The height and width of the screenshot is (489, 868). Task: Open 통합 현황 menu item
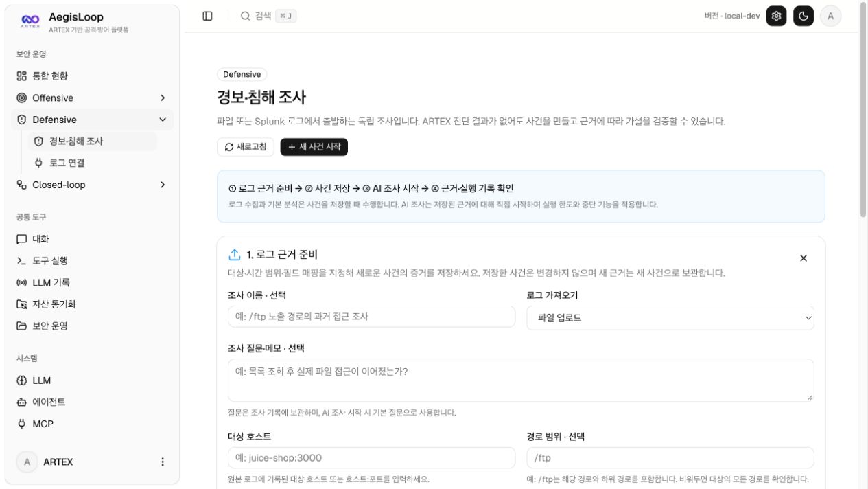point(92,76)
